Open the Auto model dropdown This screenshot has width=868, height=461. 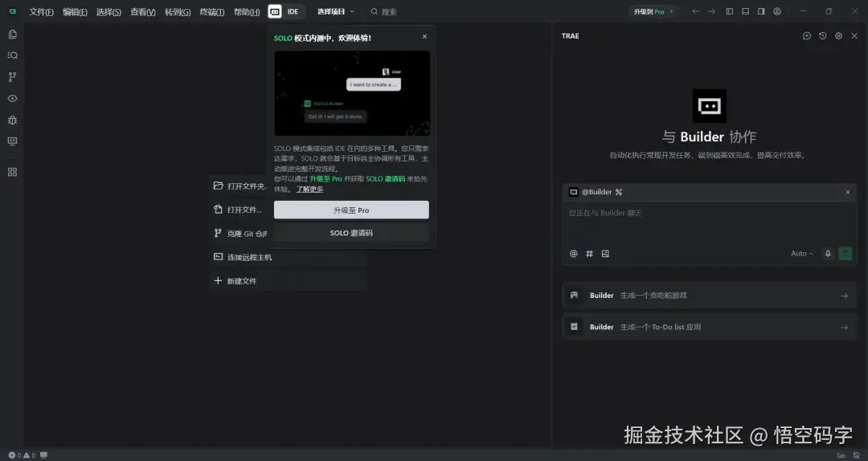pos(802,254)
